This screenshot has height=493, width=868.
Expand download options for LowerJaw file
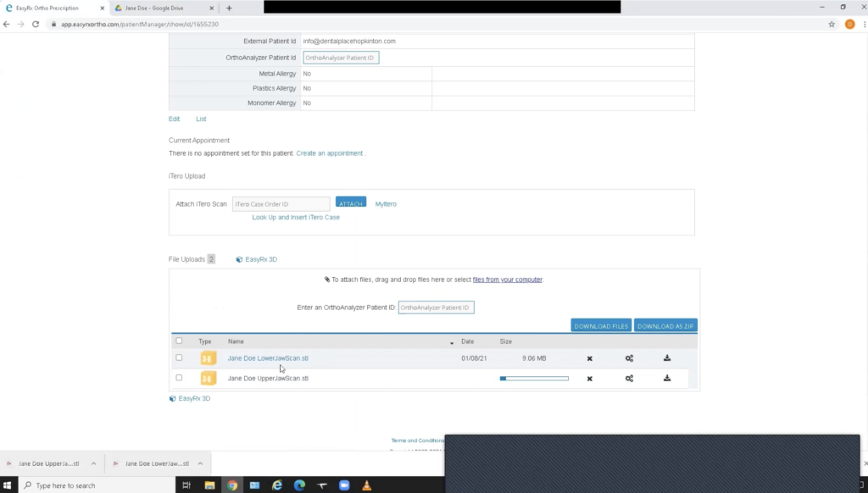click(200, 463)
